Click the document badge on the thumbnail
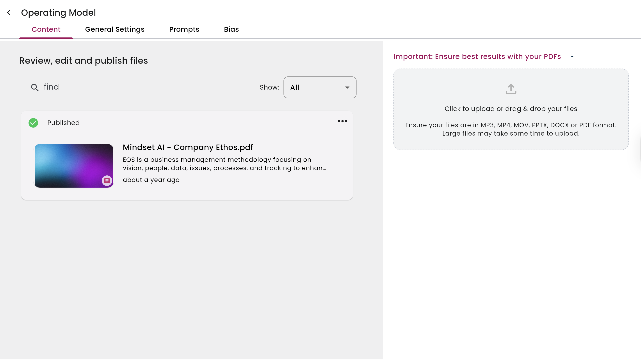The width and height of the screenshot is (641, 364). pos(107,180)
